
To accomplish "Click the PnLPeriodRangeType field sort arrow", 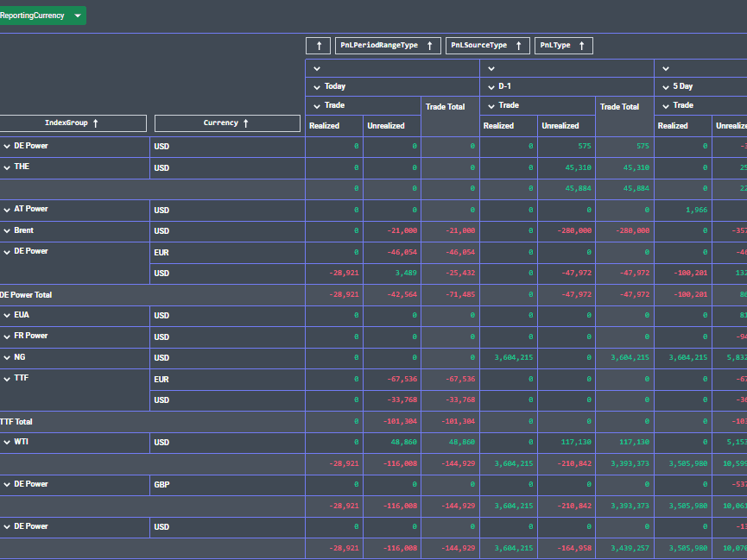I will [x=429, y=46].
